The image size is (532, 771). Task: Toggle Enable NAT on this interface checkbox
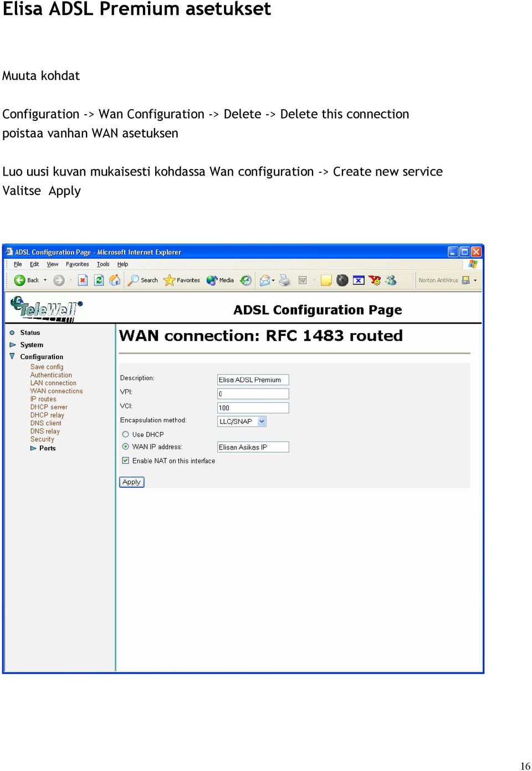(x=126, y=461)
